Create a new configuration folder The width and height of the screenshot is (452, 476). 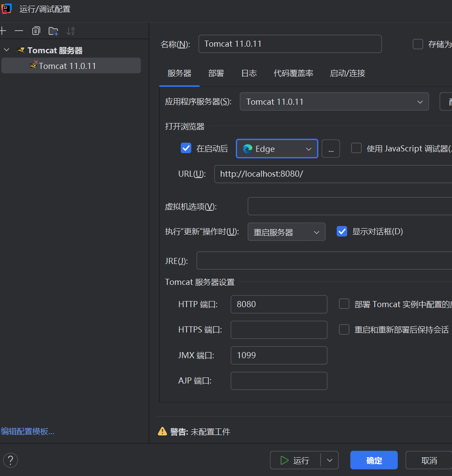(53, 31)
